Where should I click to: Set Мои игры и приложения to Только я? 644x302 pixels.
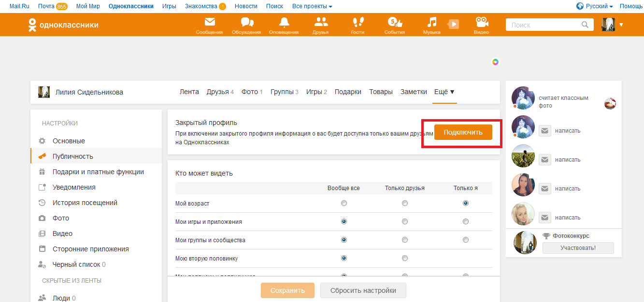[466, 222]
